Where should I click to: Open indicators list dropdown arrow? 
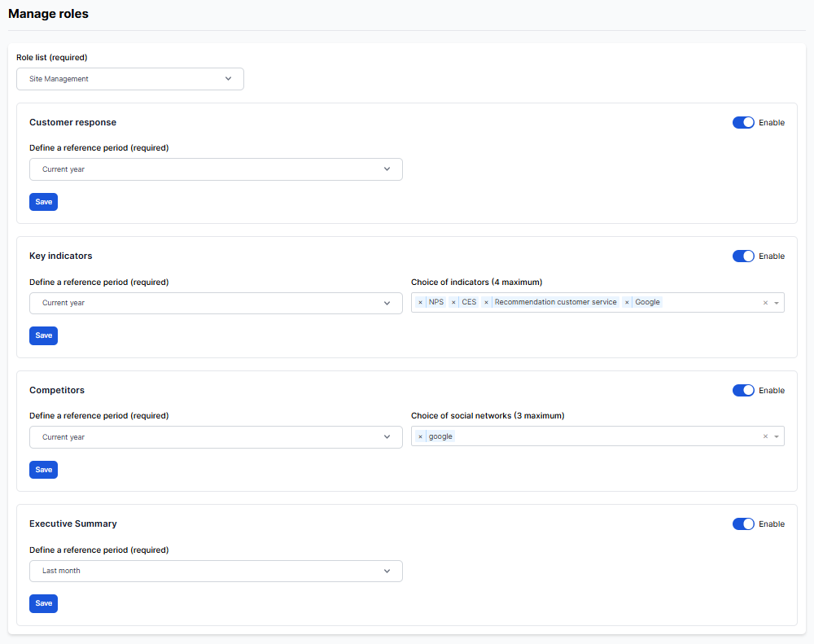coord(777,303)
